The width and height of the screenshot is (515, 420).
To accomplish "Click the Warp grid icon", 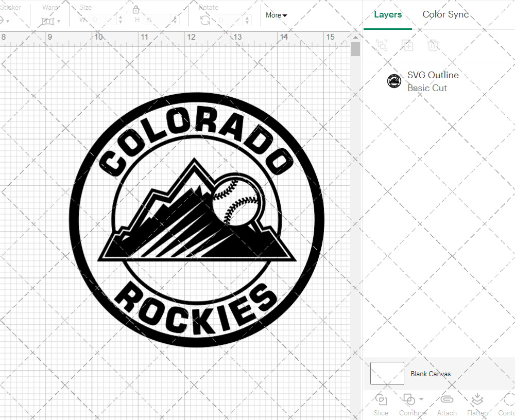I will (x=48, y=21).
